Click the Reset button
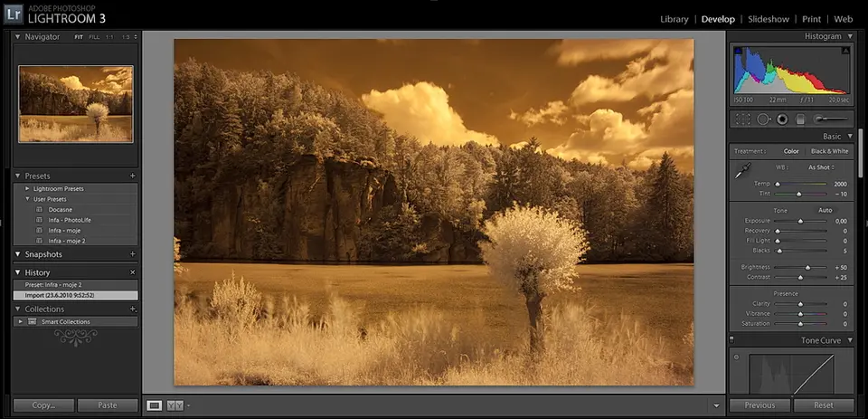 pyautogui.click(x=824, y=405)
